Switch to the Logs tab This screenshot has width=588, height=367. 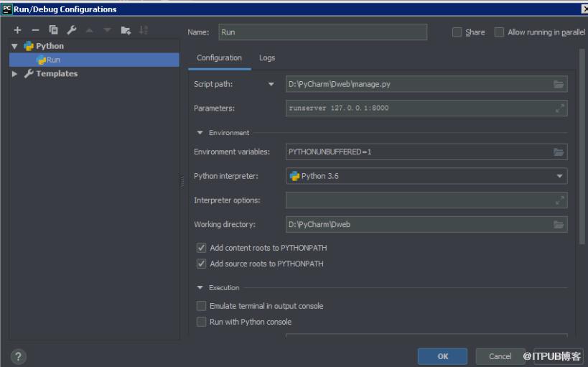pyautogui.click(x=267, y=57)
